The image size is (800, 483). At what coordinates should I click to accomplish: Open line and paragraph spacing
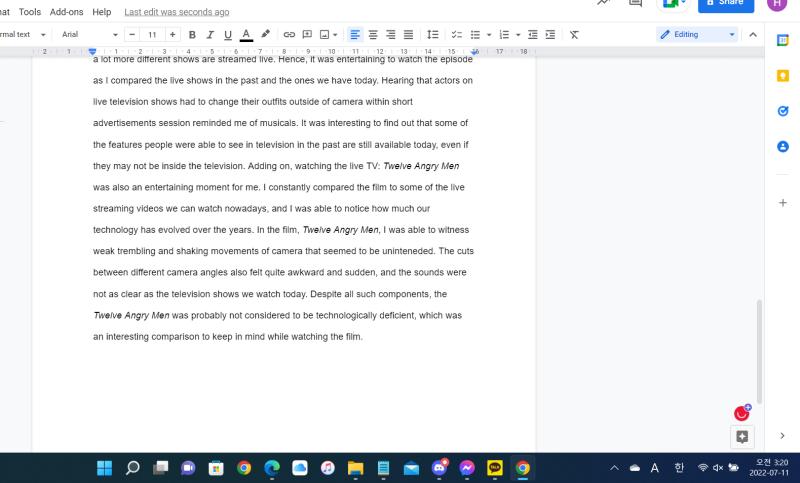coord(433,35)
